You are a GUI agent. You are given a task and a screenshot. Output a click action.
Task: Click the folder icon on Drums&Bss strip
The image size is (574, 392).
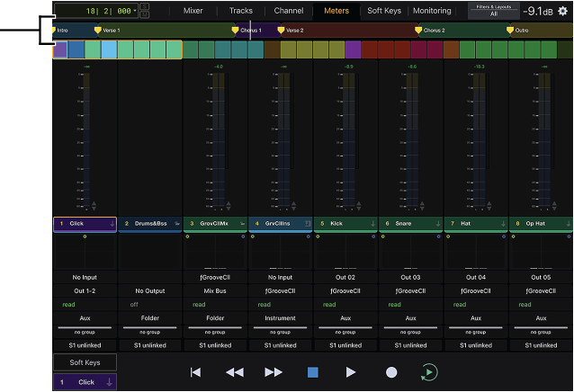point(177,224)
